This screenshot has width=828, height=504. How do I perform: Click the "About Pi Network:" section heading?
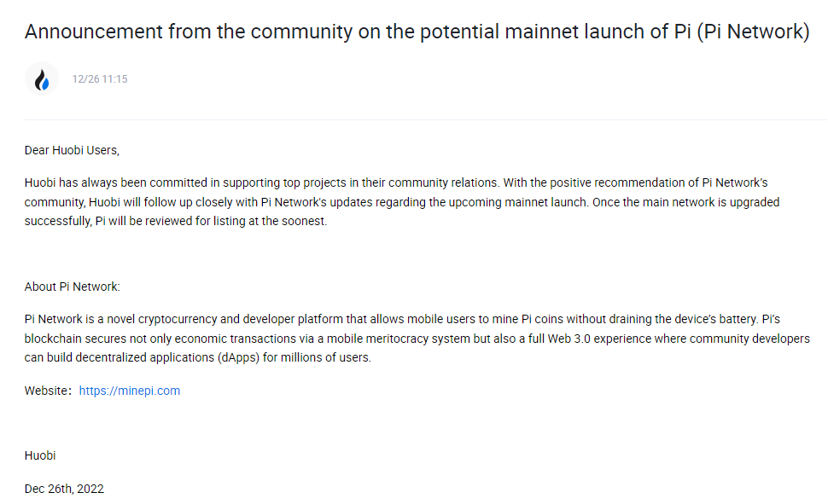click(73, 287)
